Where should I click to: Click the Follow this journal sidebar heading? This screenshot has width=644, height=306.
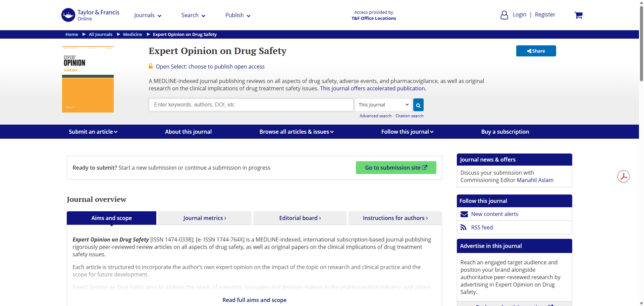[x=483, y=201]
